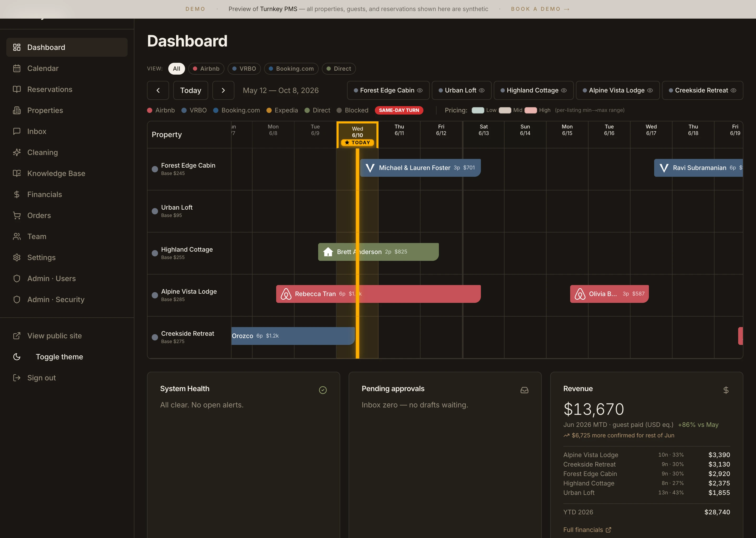Go to Reservations in sidebar
Viewport: 756px width, 538px height.
coord(67,89)
